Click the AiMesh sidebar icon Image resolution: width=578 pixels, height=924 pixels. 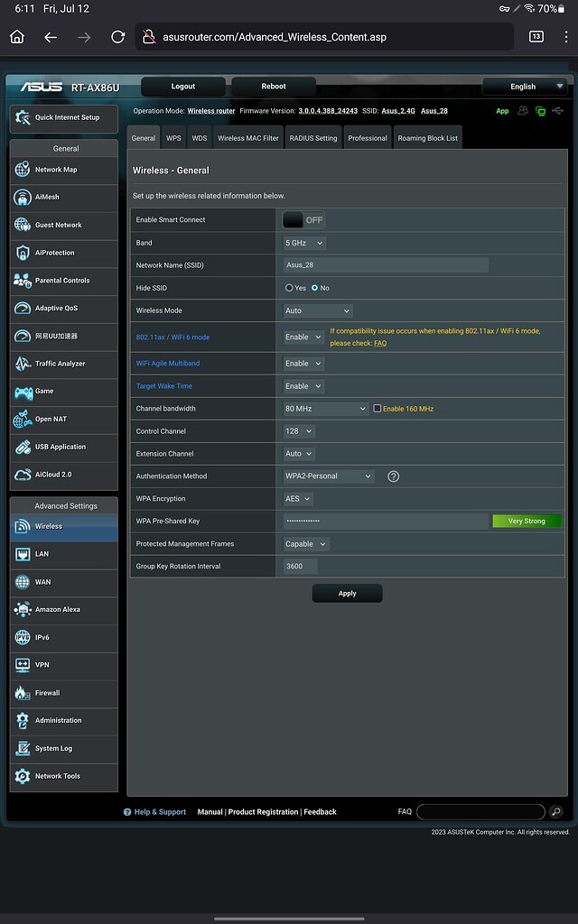[23, 198]
